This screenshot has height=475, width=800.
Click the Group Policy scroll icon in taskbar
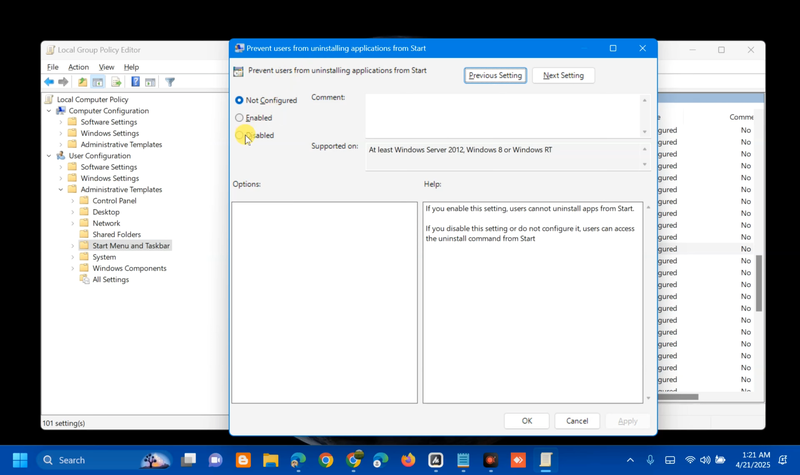[x=546, y=460]
